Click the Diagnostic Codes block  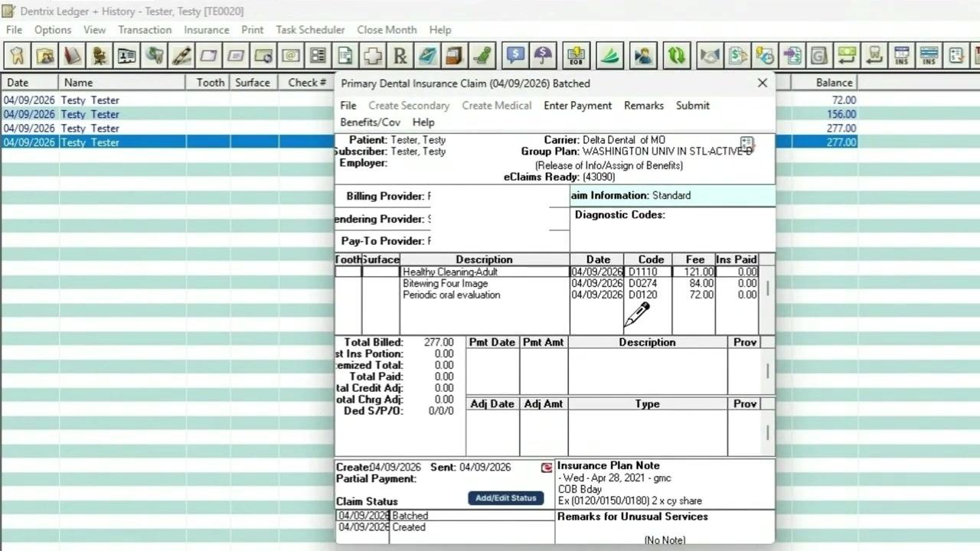tap(672, 229)
